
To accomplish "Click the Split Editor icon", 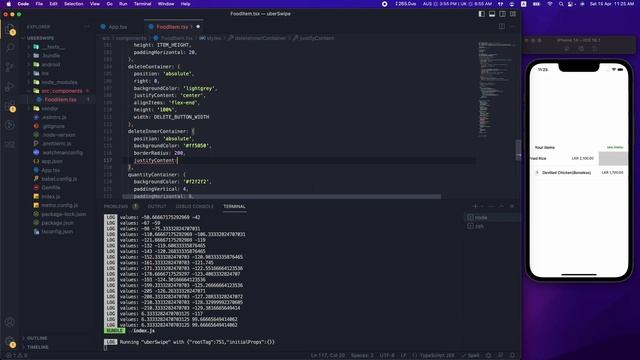I will pos(502,27).
